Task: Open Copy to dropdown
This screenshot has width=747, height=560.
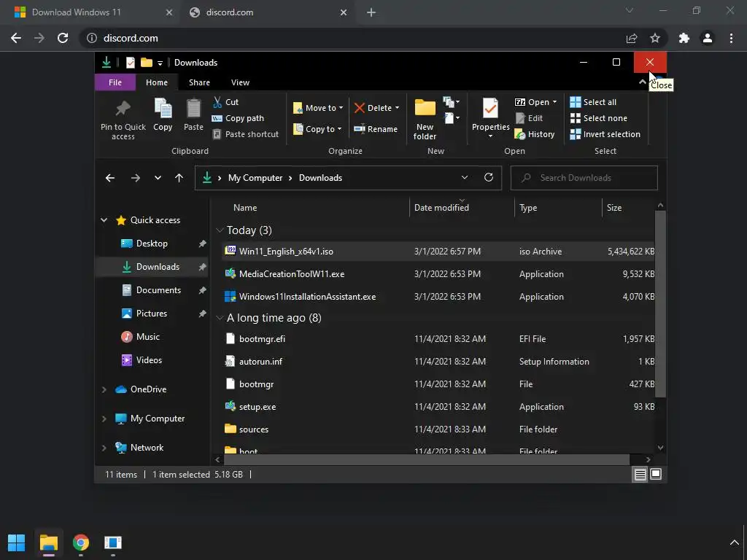Action: tap(317, 129)
